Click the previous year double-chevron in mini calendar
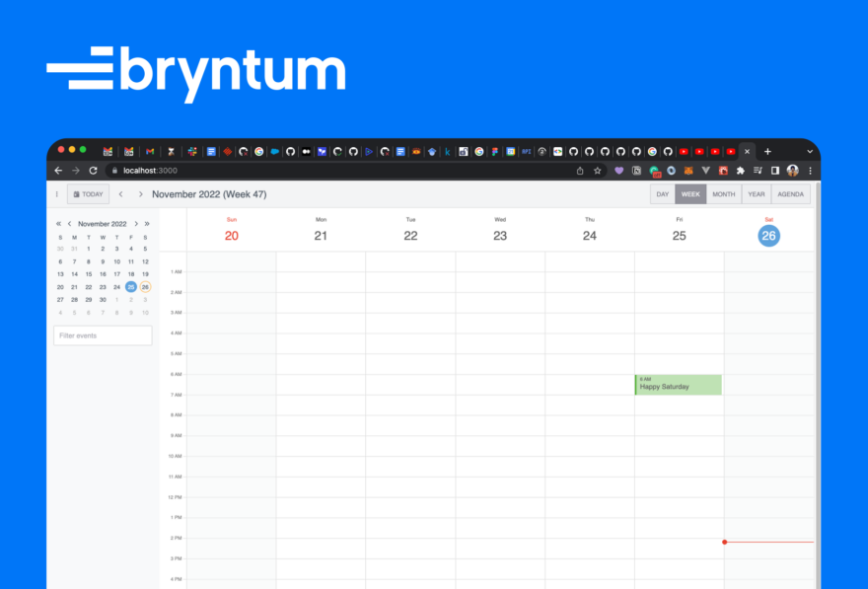 58,224
